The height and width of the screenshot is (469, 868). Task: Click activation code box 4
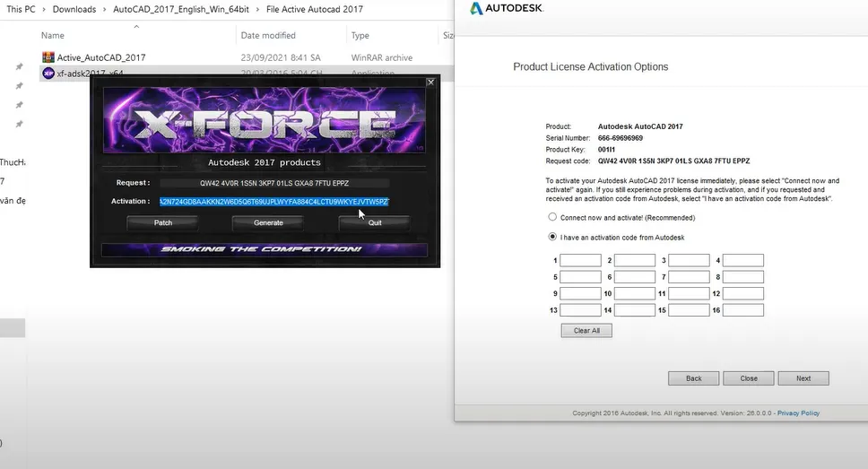[x=742, y=260]
